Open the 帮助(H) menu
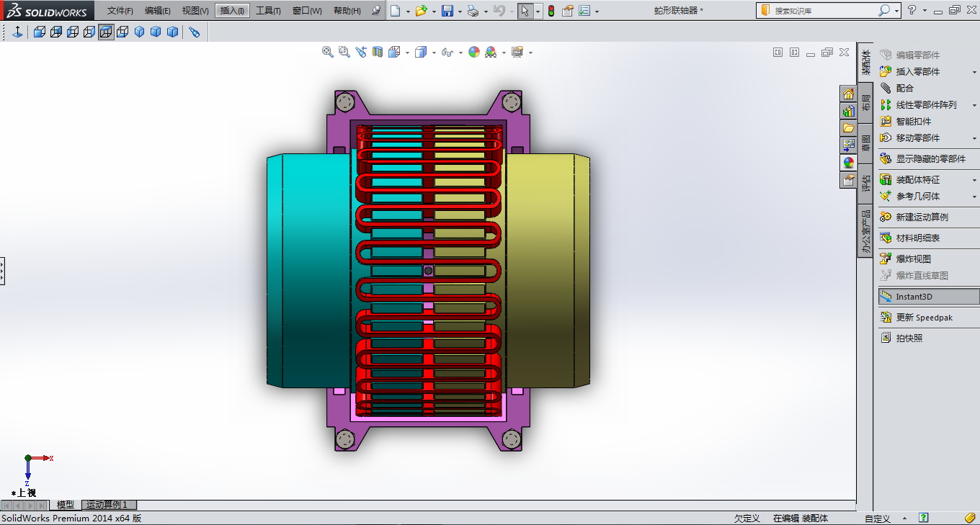Image resolution: width=980 pixels, height=525 pixels. pyautogui.click(x=347, y=11)
